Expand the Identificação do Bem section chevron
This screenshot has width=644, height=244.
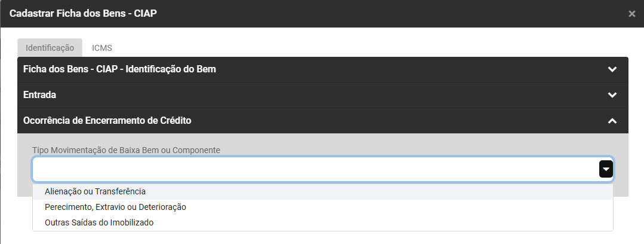(x=612, y=69)
